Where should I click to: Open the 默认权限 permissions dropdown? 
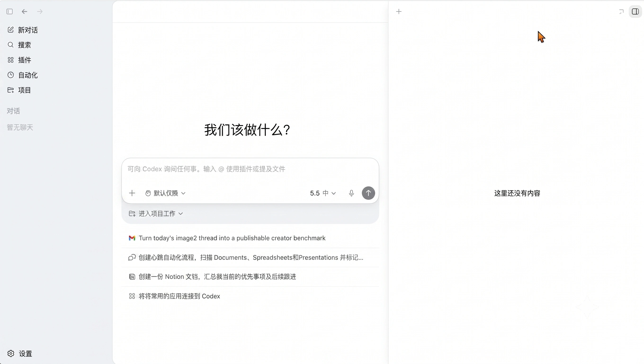165,193
